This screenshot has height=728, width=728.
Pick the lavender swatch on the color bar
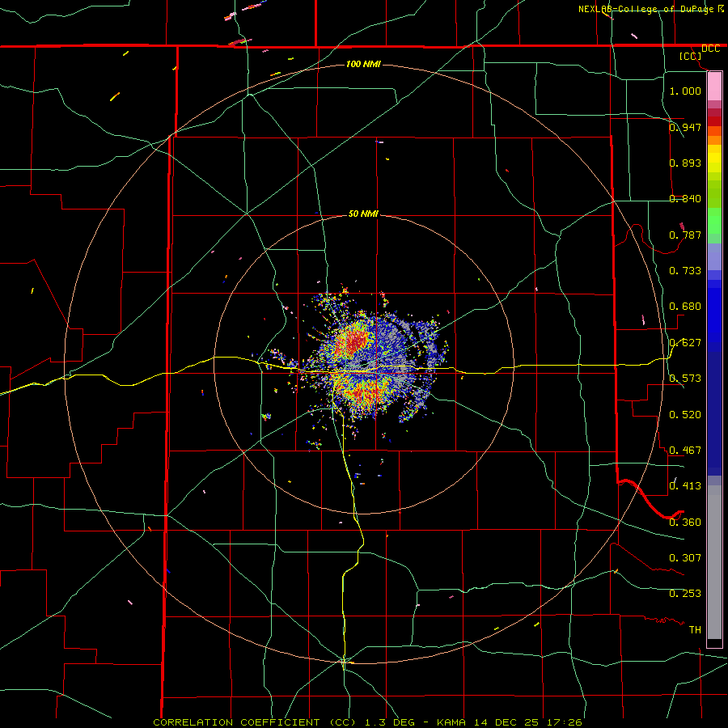click(714, 256)
